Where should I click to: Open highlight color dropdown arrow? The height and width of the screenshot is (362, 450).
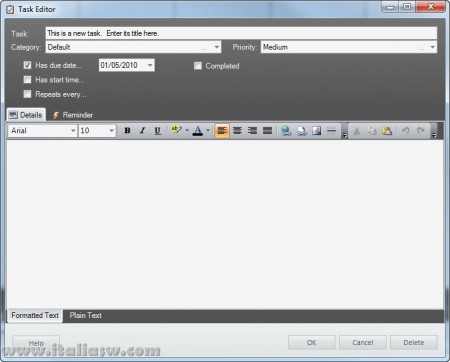(x=187, y=130)
